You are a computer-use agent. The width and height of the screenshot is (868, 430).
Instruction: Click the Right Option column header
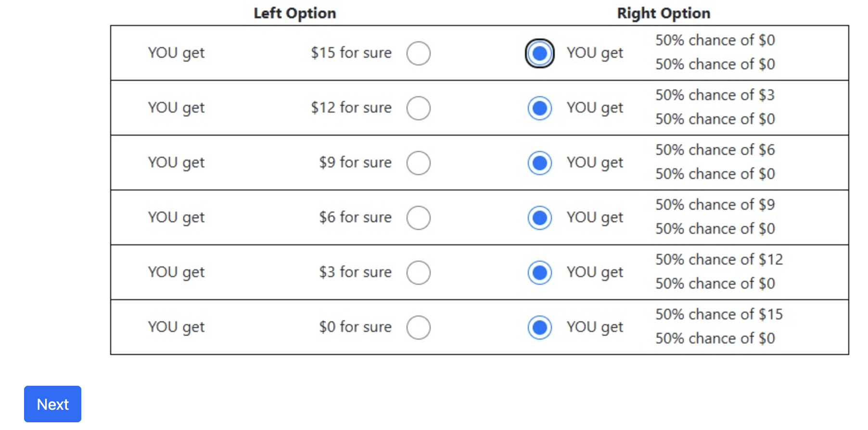pos(664,13)
